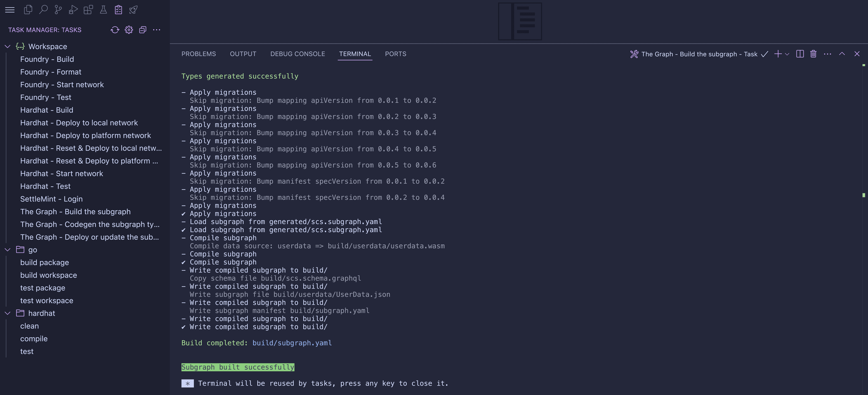Run the go build workspace task

pyautogui.click(x=49, y=275)
